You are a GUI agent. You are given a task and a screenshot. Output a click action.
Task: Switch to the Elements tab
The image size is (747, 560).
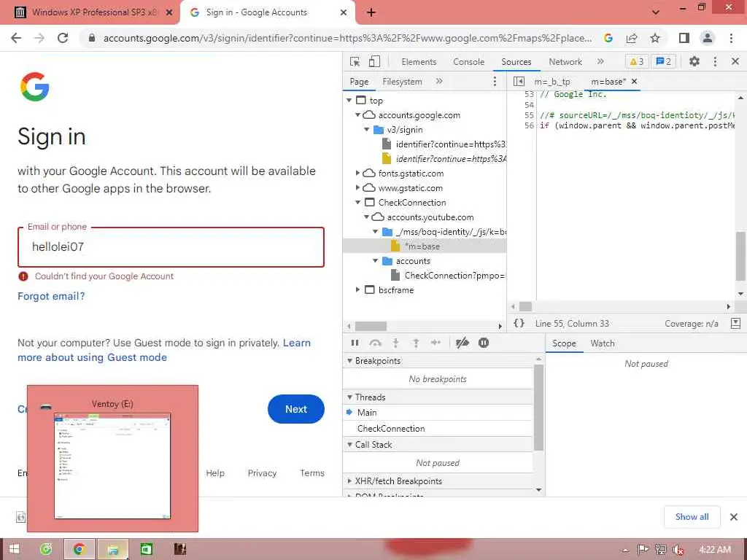tap(419, 61)
